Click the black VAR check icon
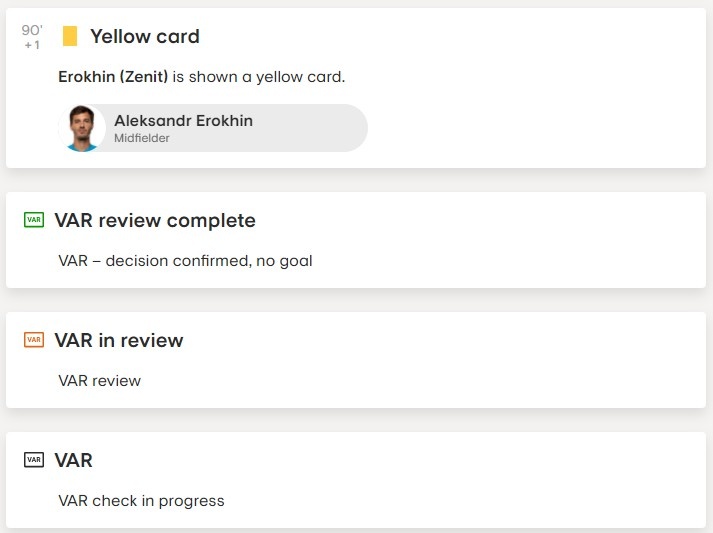This screenshot has height=533, width=713. pos(34,460)
